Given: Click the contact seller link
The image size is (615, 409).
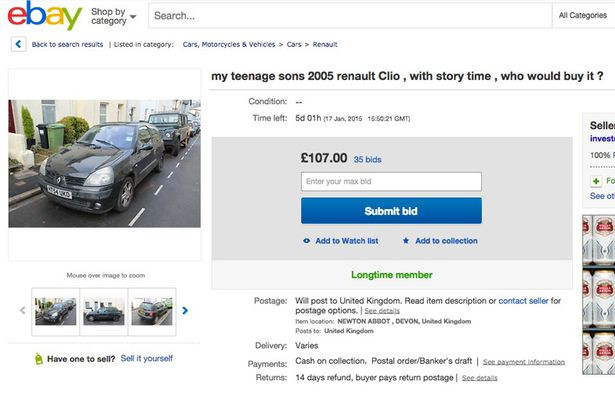Looking at the screenshot, I should click(x=524, y=300).
